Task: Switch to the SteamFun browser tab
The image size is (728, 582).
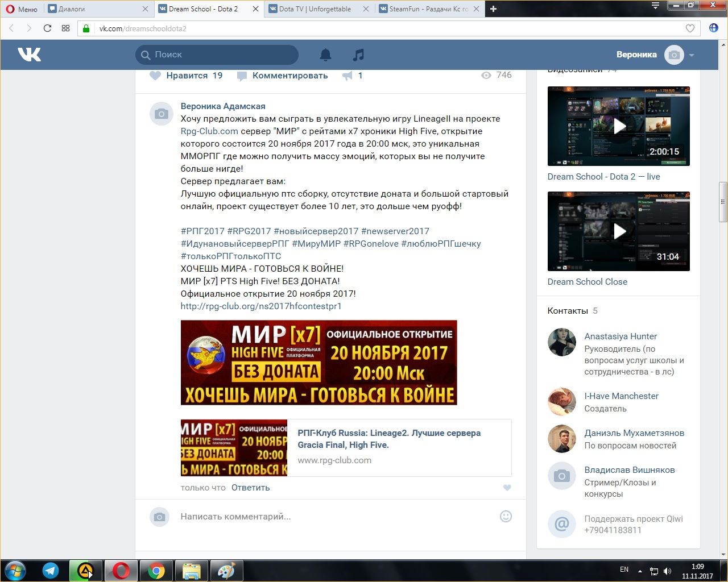Action: tap(429, 9)
